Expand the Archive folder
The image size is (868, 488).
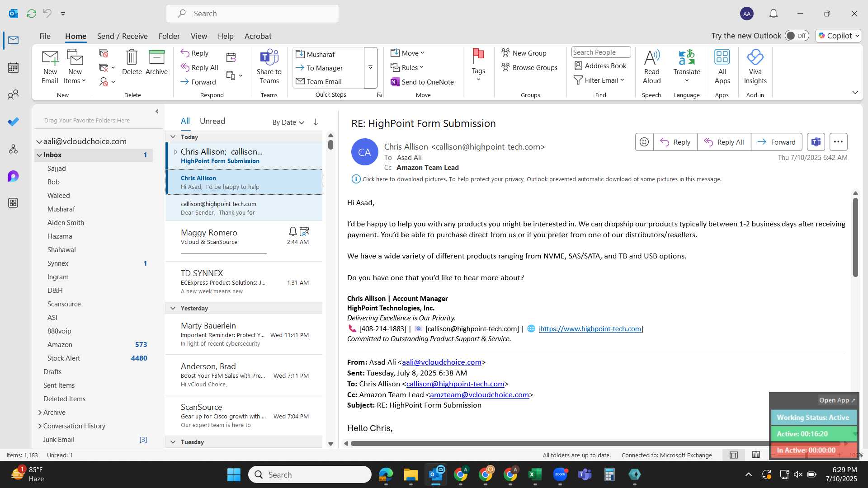click(40, 413)
